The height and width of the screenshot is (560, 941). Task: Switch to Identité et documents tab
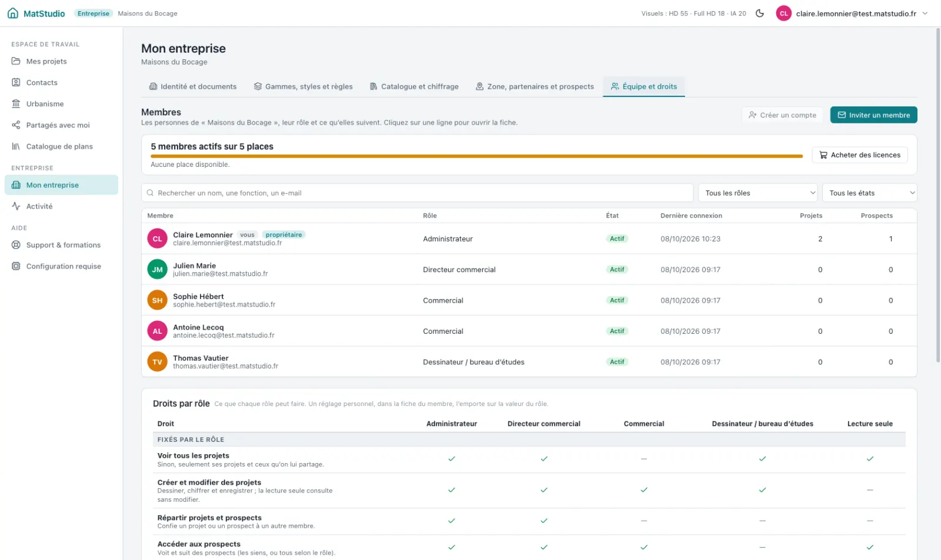[x=193, y=86]
